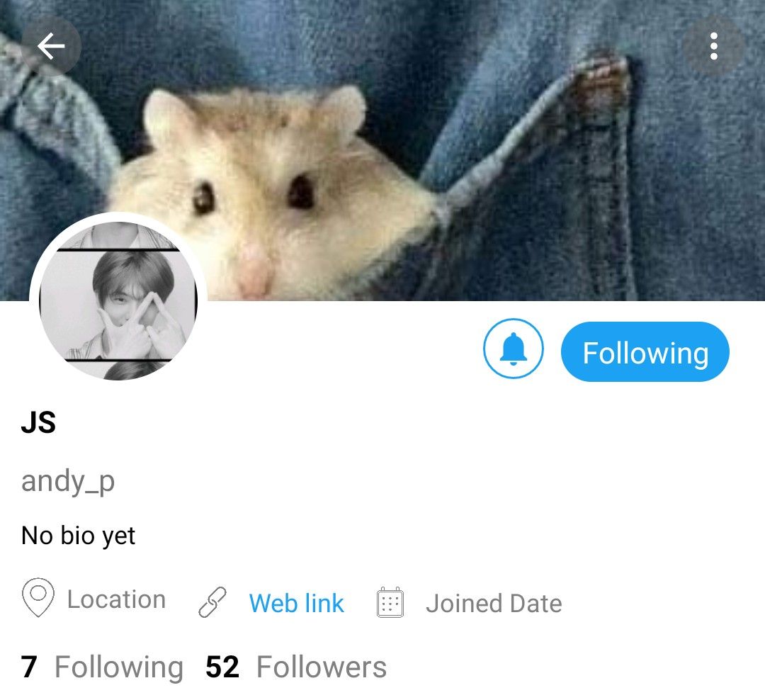
Task: Click the No bio yet text
Action: coord(78,536)
